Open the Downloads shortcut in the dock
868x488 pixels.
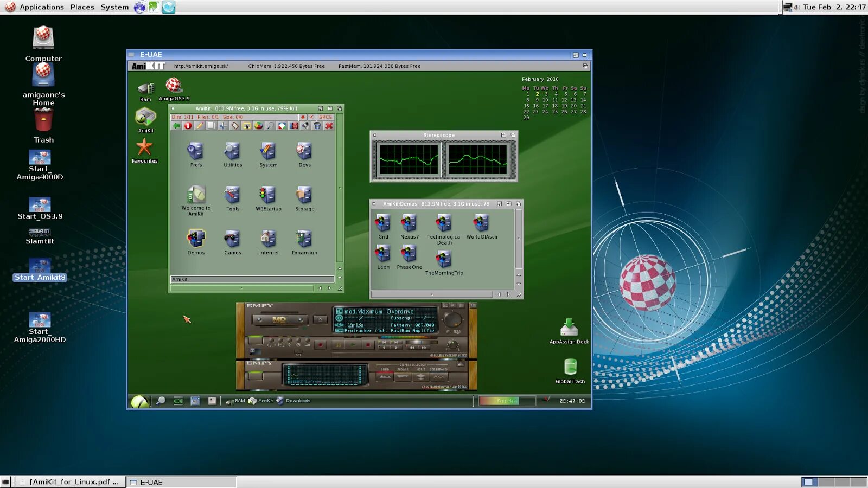293,401
